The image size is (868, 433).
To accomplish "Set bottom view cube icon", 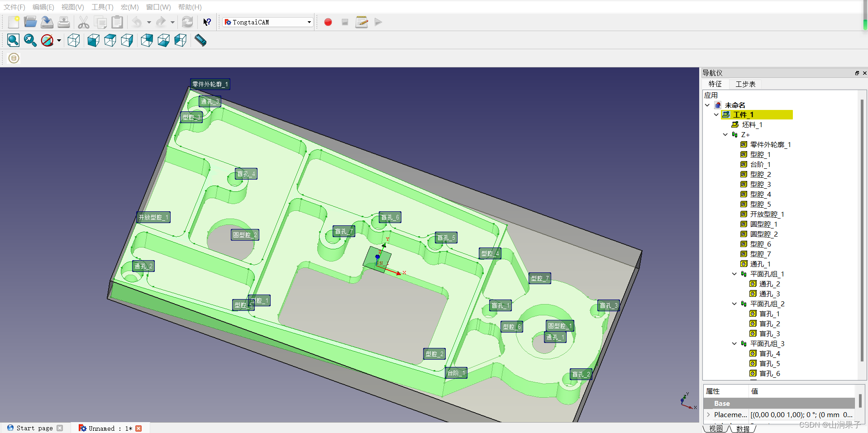I will click(164, 40).
